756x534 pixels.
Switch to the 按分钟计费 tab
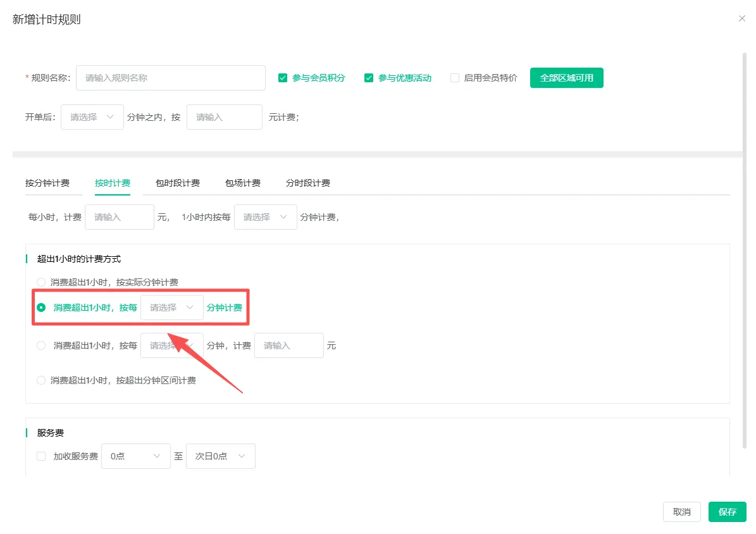[47, 183]
